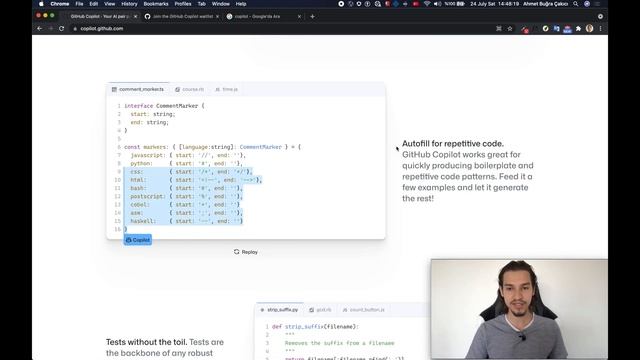
Task: Open the History menu
Action: pyautogui.click(x=129, y=4)
